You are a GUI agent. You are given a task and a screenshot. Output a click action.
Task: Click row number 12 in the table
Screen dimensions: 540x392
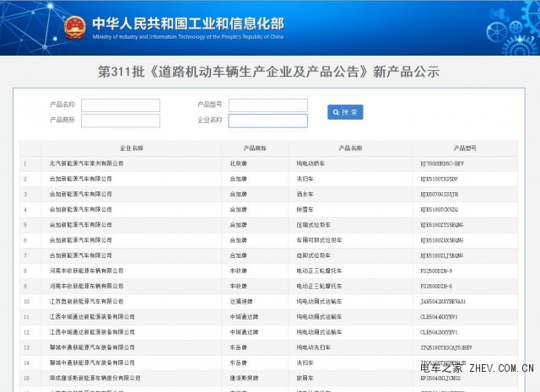(x=26, y=332)
